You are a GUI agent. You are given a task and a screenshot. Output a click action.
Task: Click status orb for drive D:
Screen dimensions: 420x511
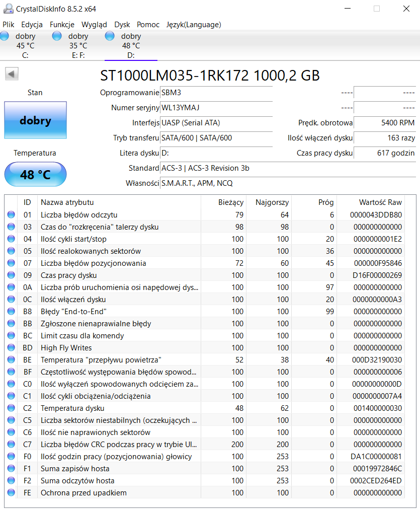click(110, 36)
